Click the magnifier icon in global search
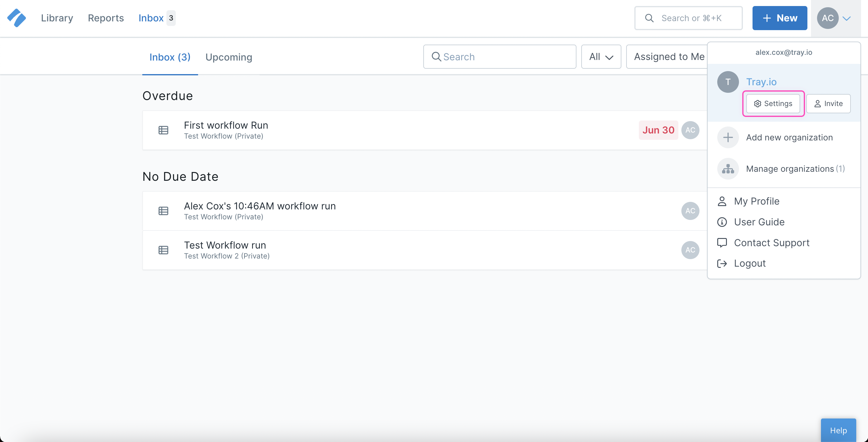 649,18
